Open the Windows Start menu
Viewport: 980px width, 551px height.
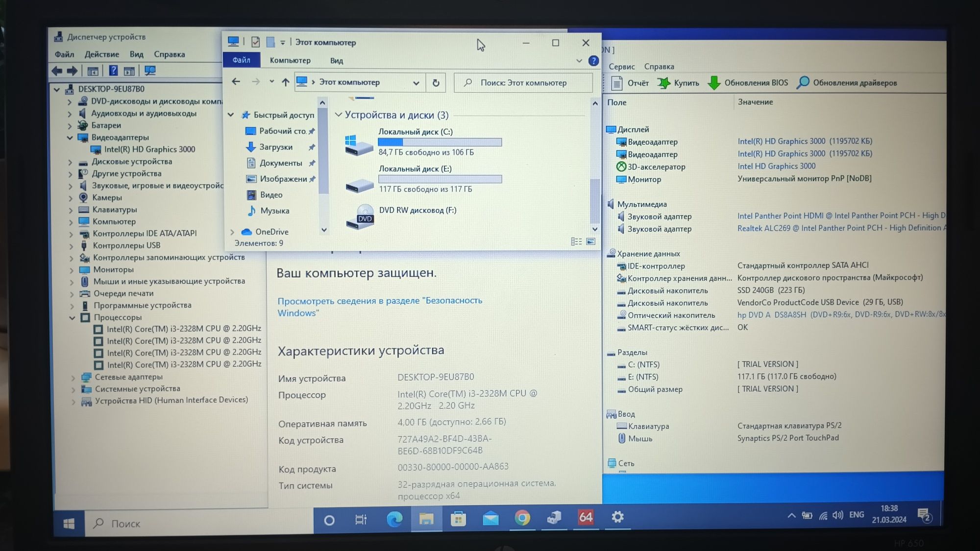[69, 524]
